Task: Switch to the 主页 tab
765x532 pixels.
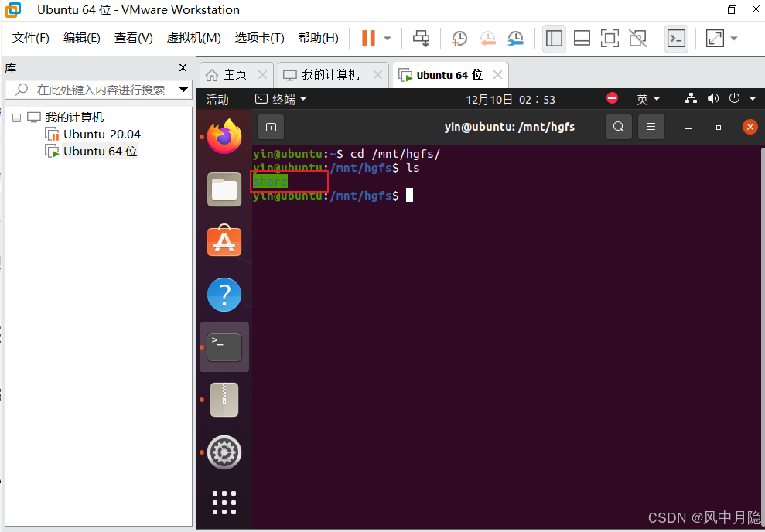Action: pyautogui.click(x=235, y=74)
